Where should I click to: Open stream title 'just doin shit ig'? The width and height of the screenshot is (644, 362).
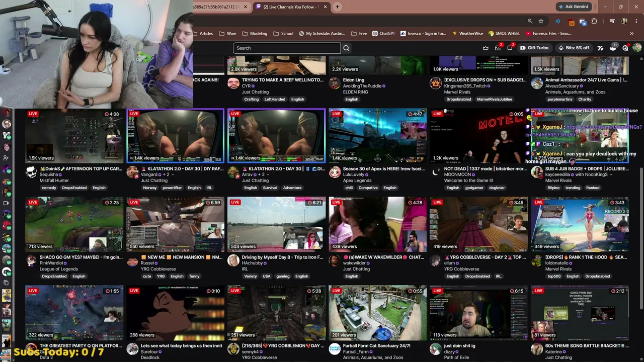460,346
